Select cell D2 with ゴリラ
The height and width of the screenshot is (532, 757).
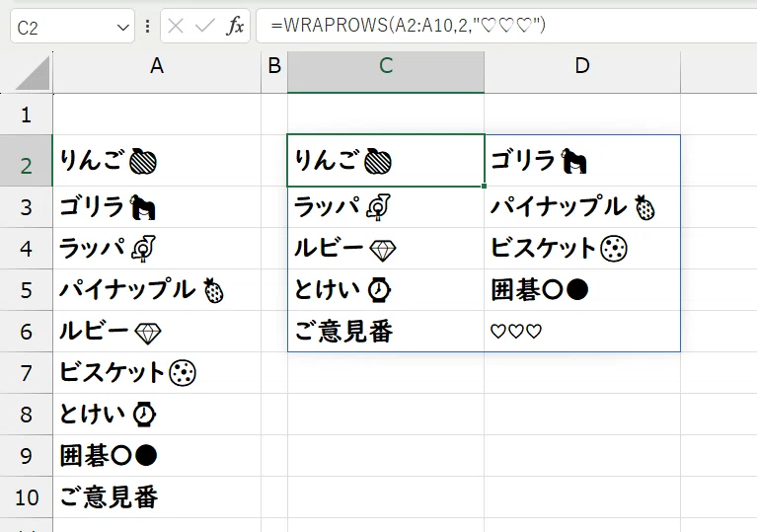[582, 161]
